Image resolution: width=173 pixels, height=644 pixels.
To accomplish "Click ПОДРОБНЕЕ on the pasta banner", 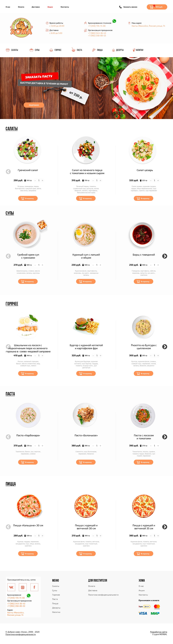I will click(x=34, y=105).
